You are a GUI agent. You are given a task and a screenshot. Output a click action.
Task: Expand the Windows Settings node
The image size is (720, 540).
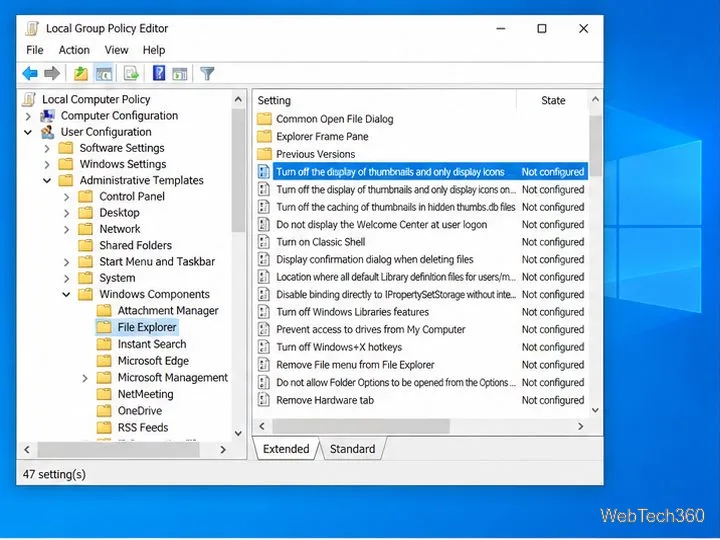pyautogui.click(x=47, y=164)
